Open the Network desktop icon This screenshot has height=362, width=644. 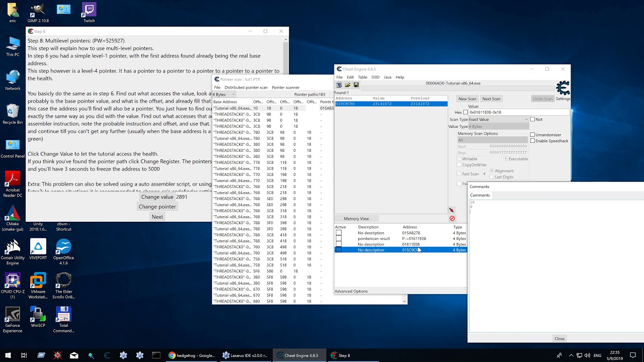point(13,80)
